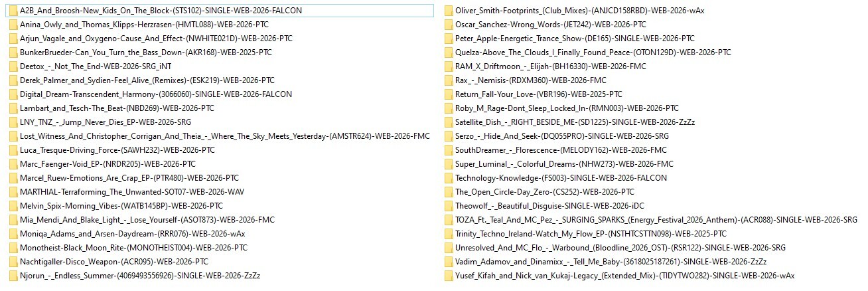Click folder icon of Mia_Mendi_And_Blake_Light_-_Lose_Yourself
Viewport: 868px width, 291px height.
pos(13,220)
